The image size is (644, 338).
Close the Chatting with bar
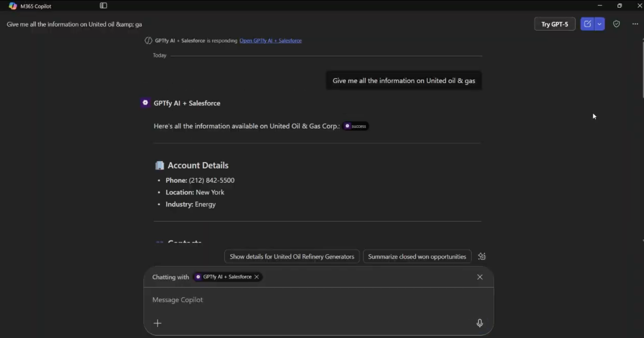click(480, 277)
